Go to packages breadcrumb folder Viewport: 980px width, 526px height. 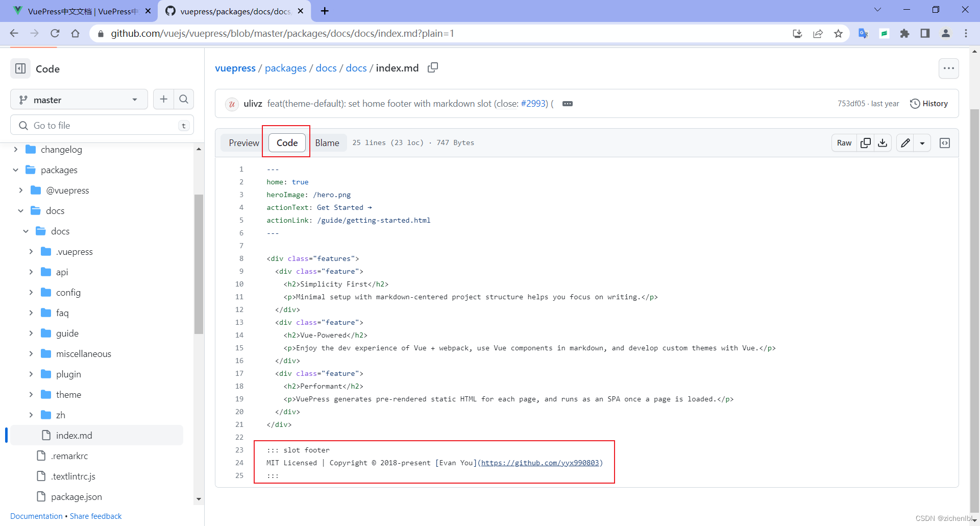pyautogui.click(x=286, y=68)
